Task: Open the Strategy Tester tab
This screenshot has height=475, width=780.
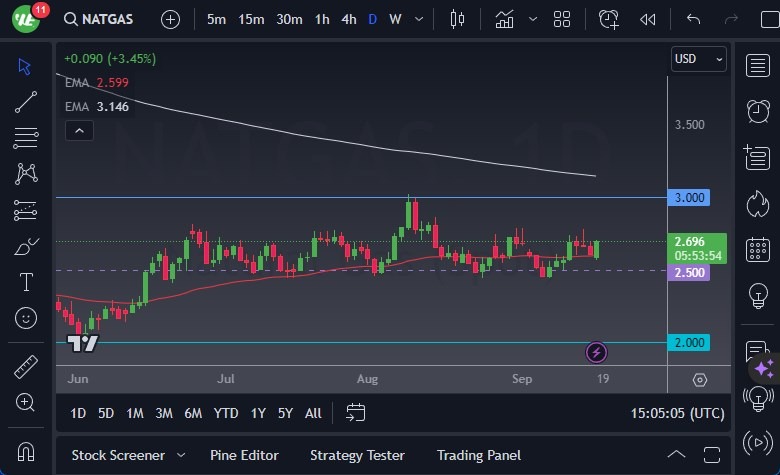Action: pyautogui.click(x=357, y=455)
